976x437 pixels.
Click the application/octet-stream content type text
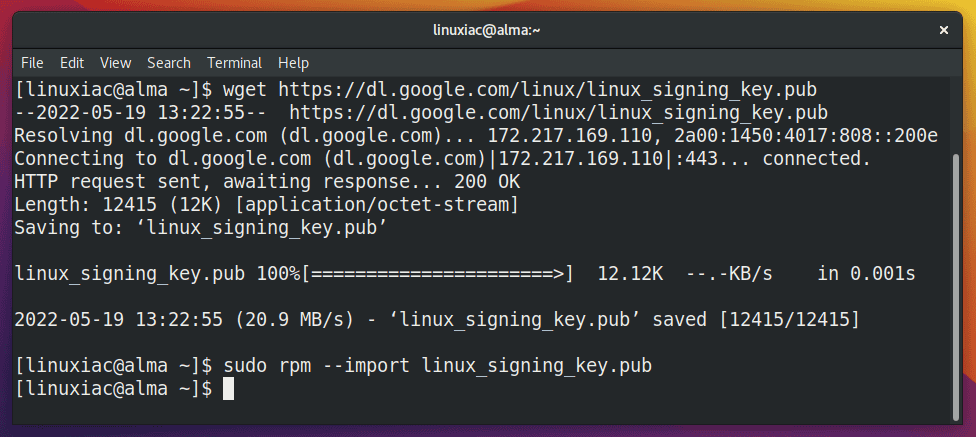point(377,205)
